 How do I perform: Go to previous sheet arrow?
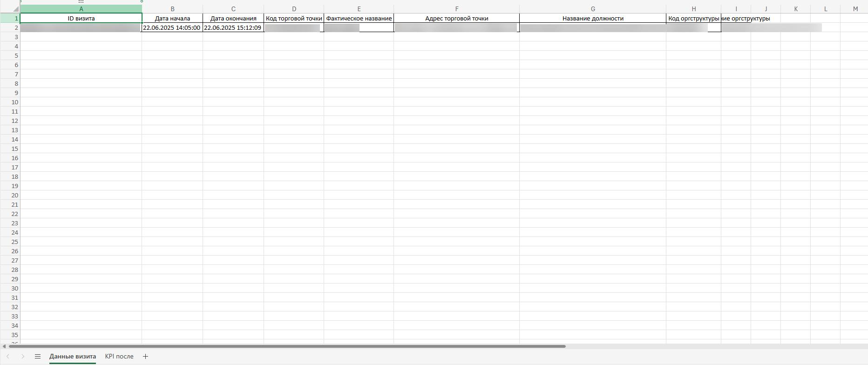[x=8, y=357]
